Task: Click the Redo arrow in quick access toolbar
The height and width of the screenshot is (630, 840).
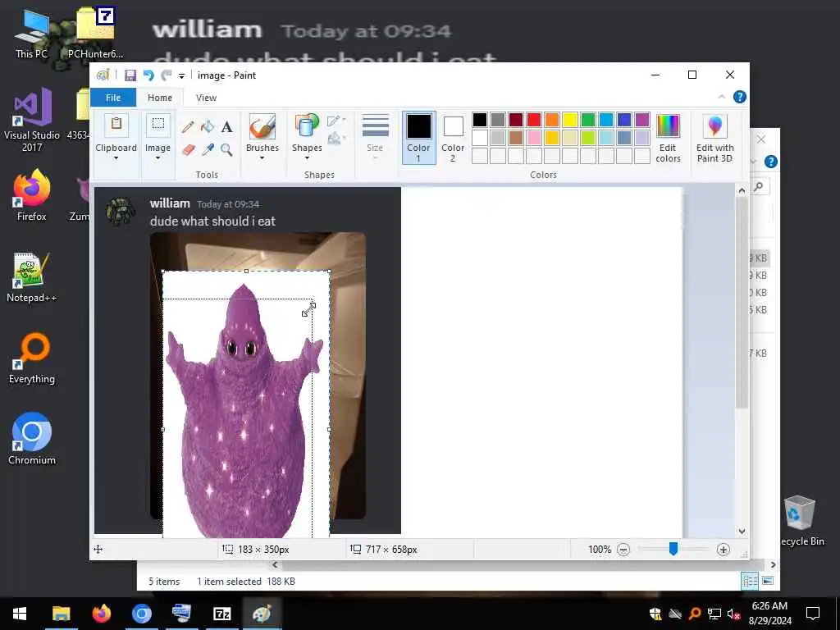Action: [x=167, y=75]
